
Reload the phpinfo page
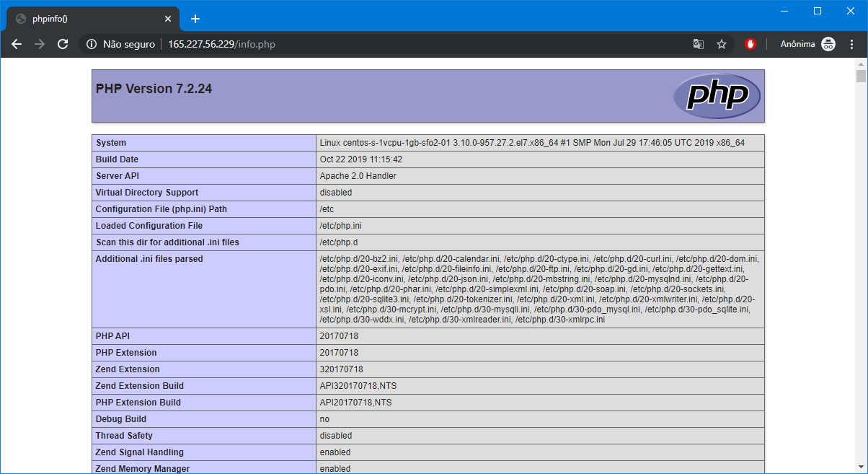(x=63, y=44)
